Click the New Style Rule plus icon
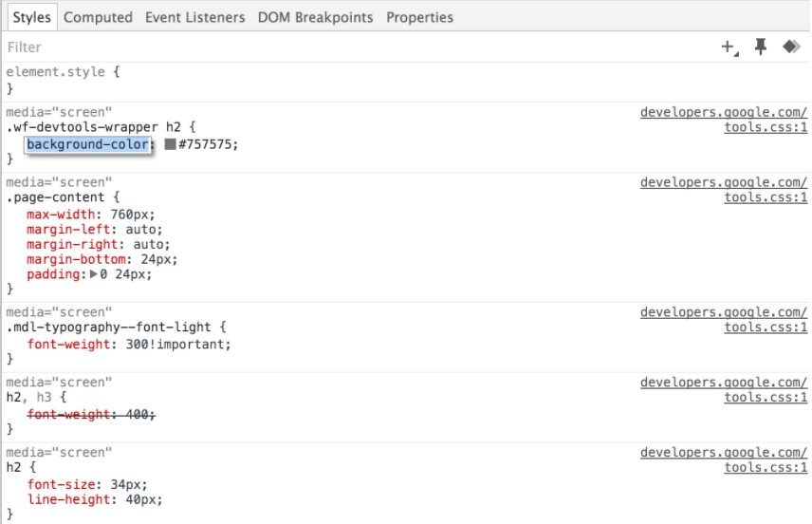Viewport: 812px width, 524px height. click(728, 47)
